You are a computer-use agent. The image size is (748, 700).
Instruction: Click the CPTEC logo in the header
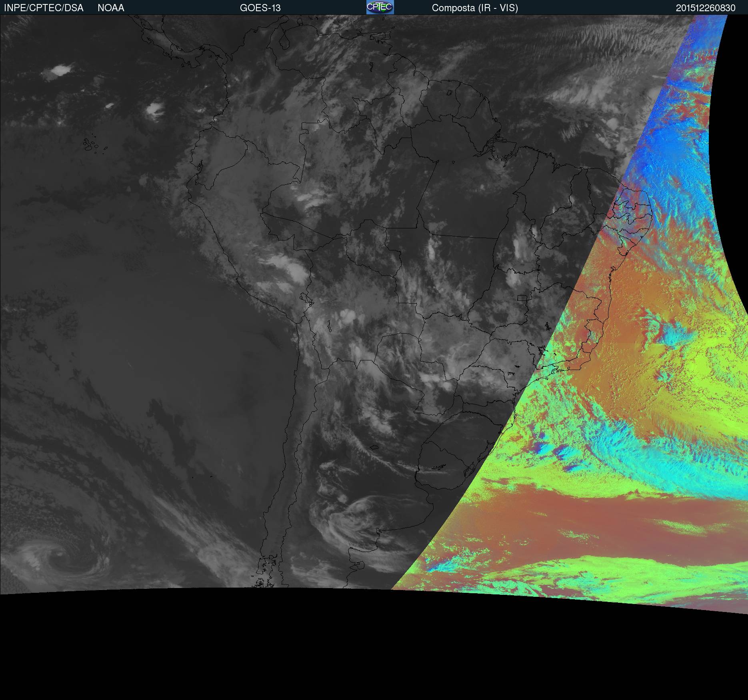[380, 7]
